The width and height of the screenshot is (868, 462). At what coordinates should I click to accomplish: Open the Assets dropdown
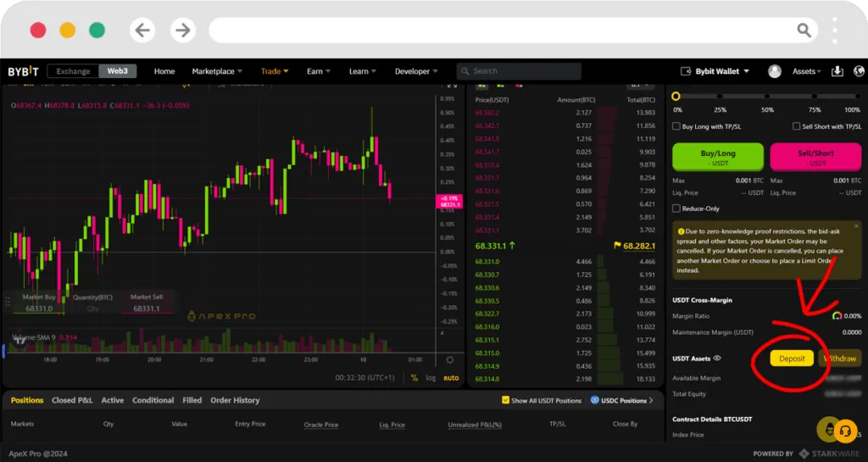pyautogui.click(x=806, y=71)
